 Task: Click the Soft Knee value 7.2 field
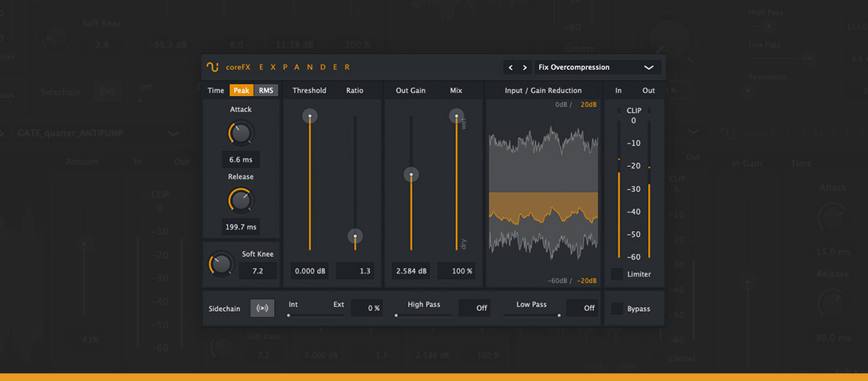coord(258,271)
